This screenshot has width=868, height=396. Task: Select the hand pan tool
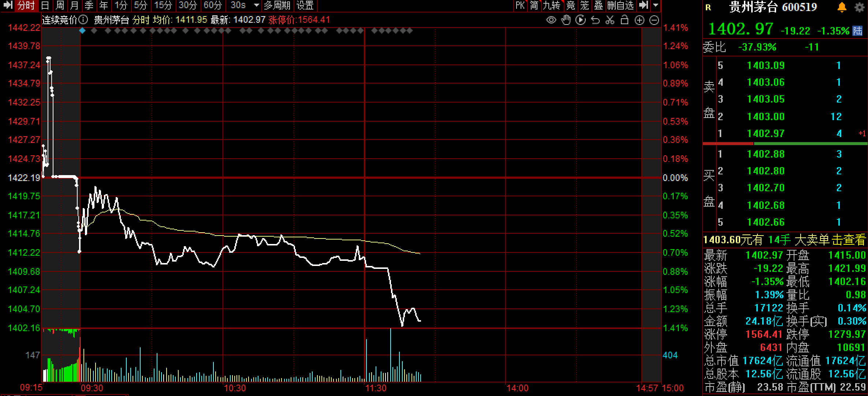pyautogui.click(x=566, y=20)
